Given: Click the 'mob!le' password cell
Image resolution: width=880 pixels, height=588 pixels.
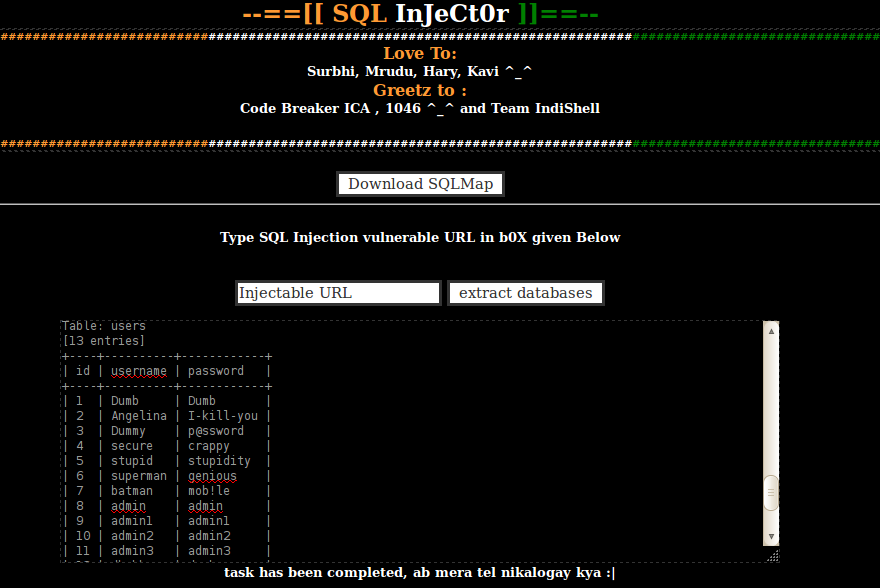Looking at the screenshot, I should (209, 491).
